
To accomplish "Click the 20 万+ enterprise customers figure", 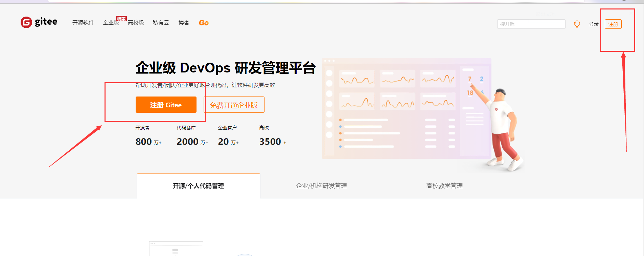I will click(x=228, y=142).
